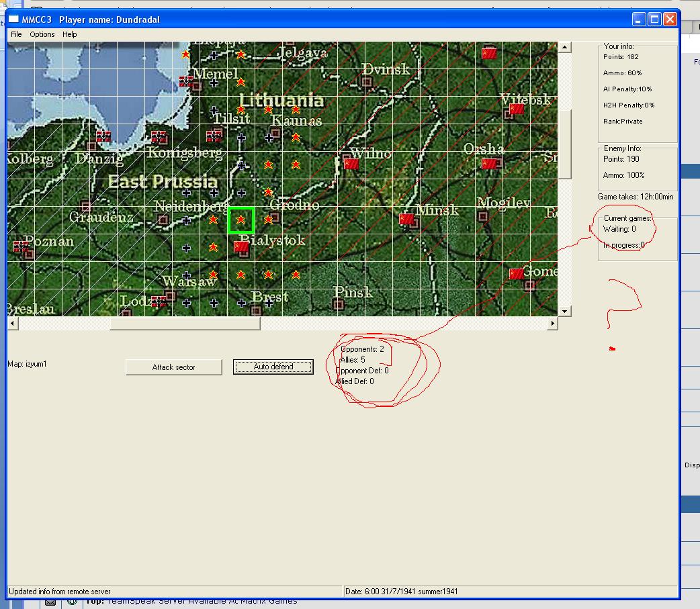The width and height of the screenshot is (700, 609).
Task: Click the map scroll down arrow
Action: click(x=565, y=311)
